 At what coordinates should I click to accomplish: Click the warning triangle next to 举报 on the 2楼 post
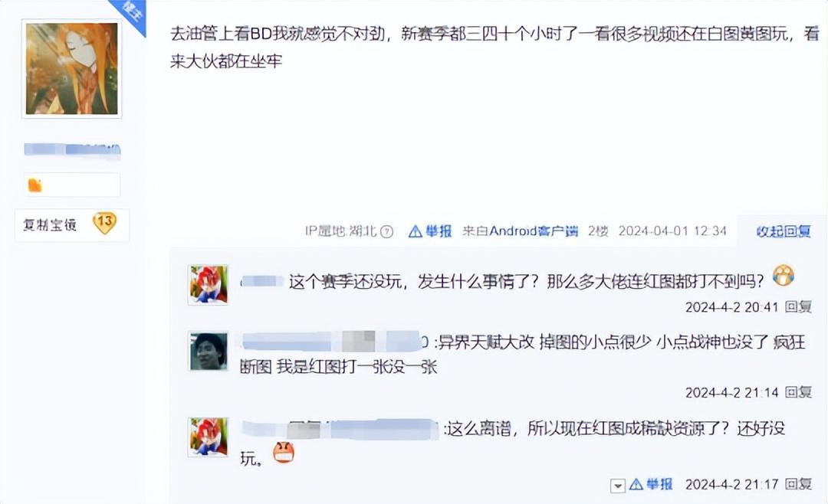416,231
